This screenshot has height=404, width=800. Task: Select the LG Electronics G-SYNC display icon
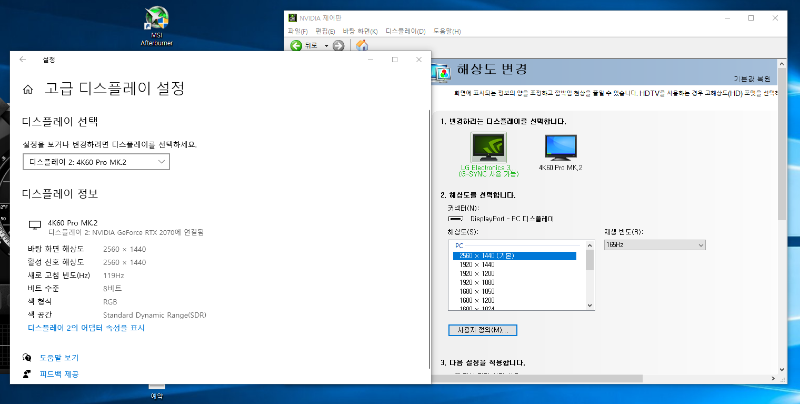pyautogui.click(x=488, y=148)
